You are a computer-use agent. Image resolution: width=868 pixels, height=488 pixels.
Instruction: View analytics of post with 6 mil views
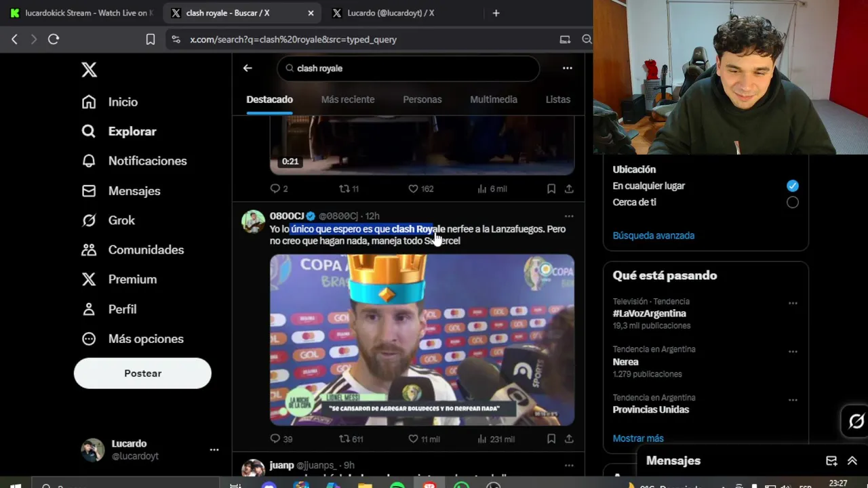tap(492, 188)
